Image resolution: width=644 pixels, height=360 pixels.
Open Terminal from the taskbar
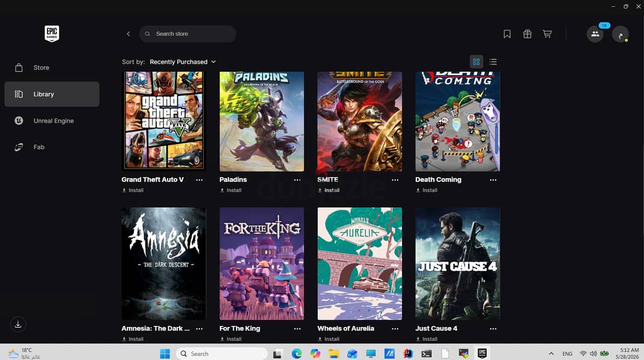pos(427,353)
